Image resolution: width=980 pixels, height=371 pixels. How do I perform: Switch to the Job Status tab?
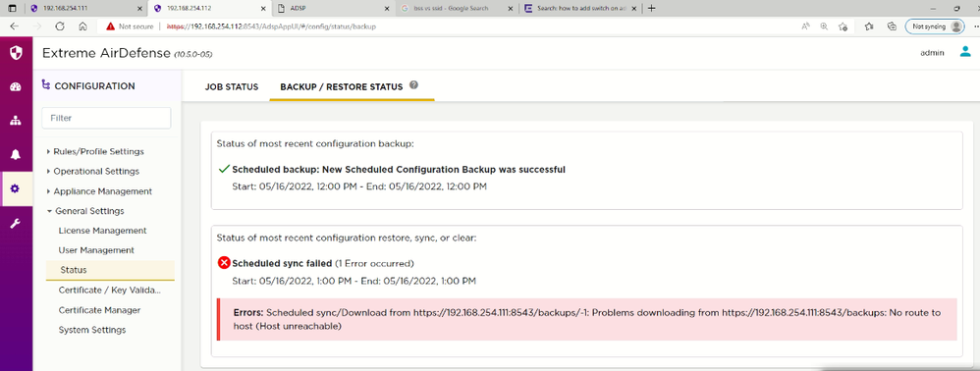click(x=231, y=86)
